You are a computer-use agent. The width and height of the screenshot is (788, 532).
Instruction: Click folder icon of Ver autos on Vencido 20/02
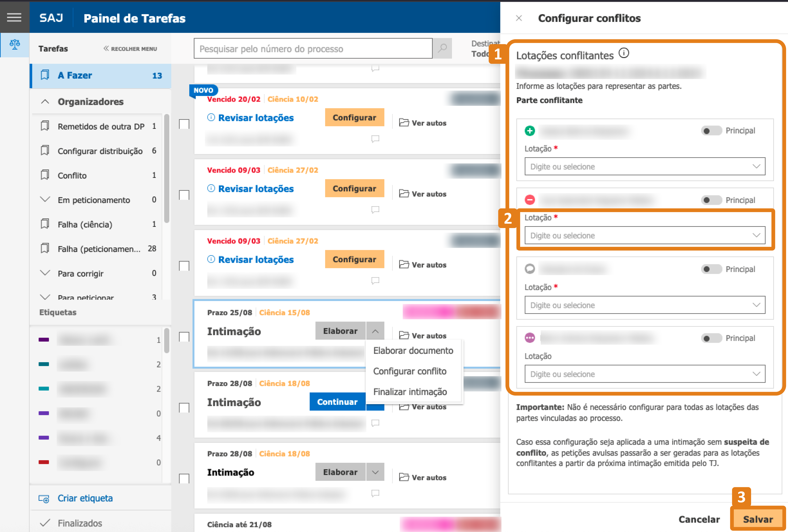point(404,123)
